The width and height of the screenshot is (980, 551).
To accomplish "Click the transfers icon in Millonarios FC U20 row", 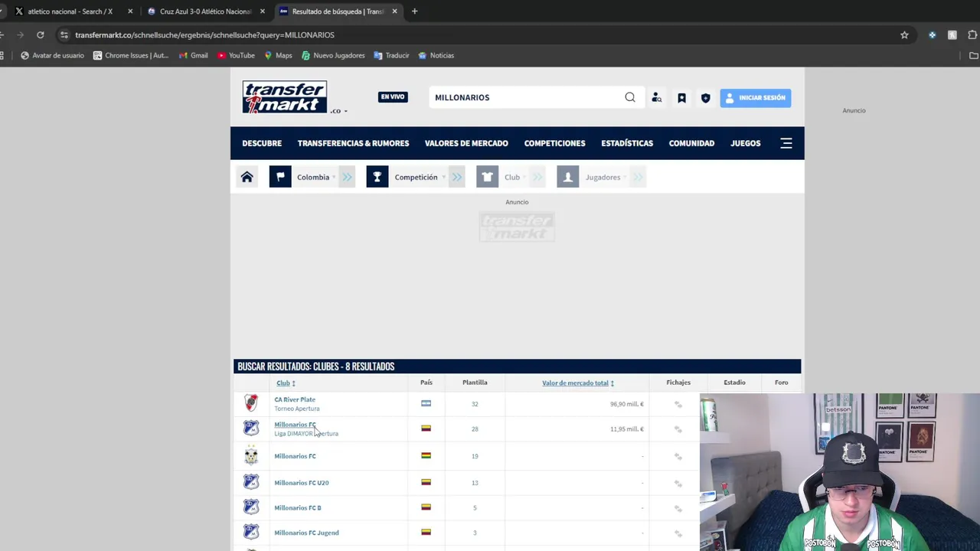I will (678, 483).
